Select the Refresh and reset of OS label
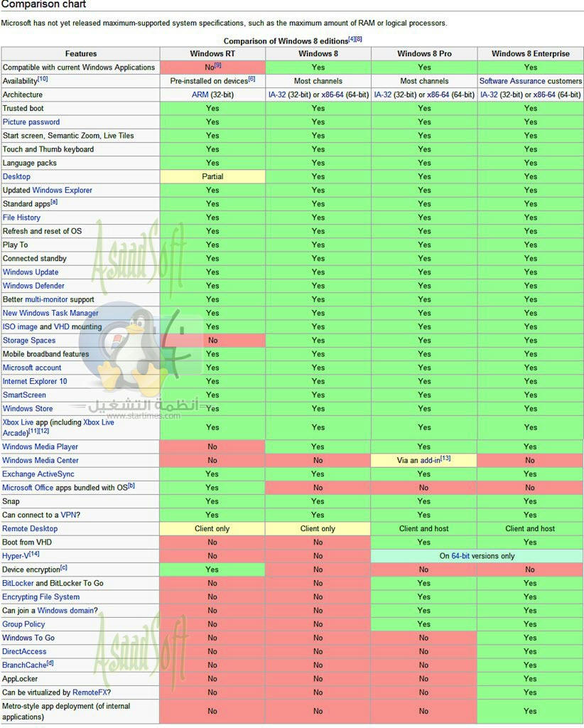This screenshot has height=728, width=584. coord(42,231)
